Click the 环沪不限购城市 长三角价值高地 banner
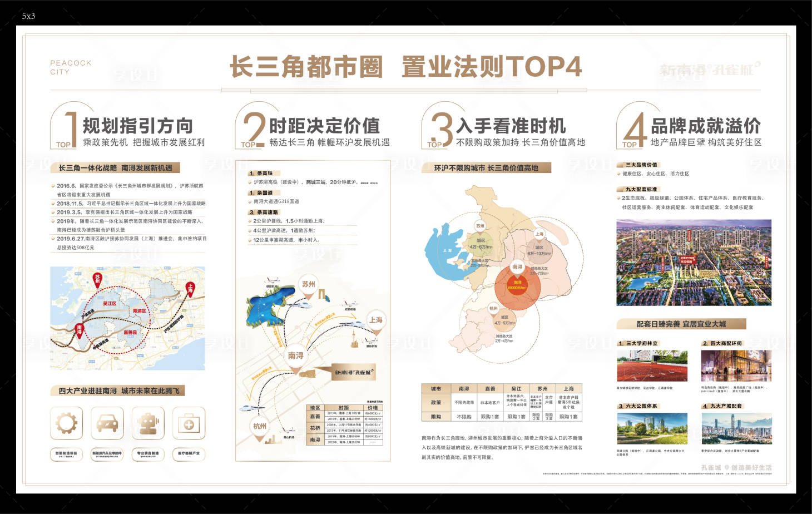 click(486, 167)
